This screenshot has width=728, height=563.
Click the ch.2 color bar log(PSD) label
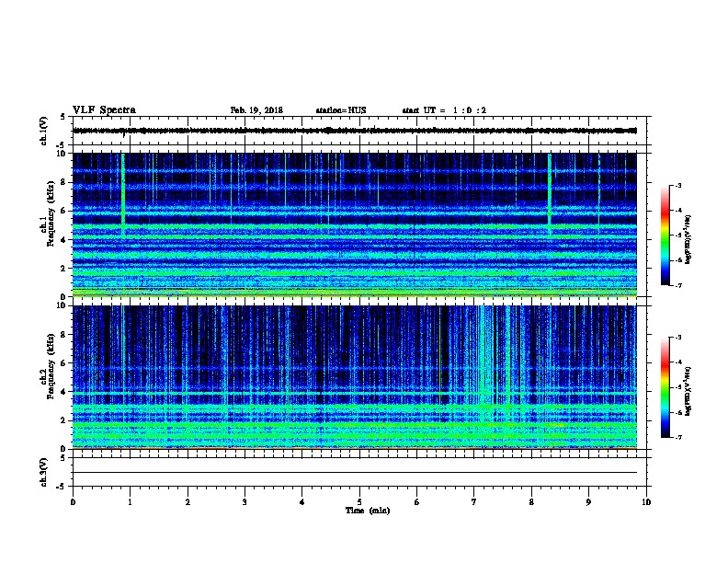(688, 391)
